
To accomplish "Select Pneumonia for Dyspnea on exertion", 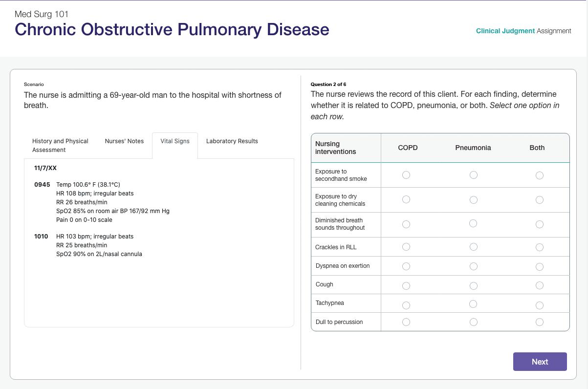I will 473,266.
